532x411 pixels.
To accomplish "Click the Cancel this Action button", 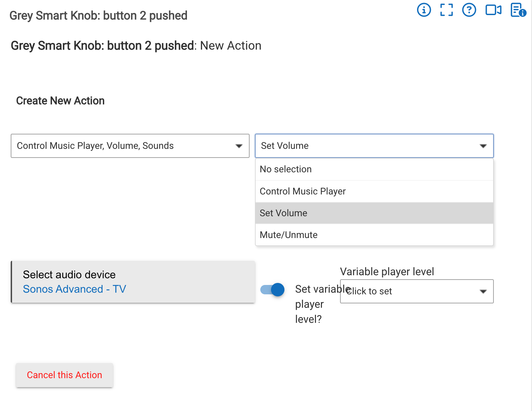I will click(64, 375).
